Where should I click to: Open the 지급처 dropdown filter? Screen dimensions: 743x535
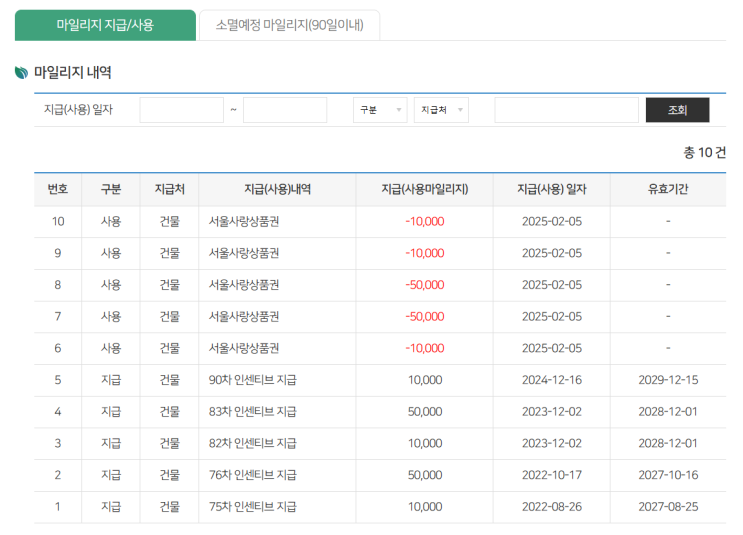441,110
